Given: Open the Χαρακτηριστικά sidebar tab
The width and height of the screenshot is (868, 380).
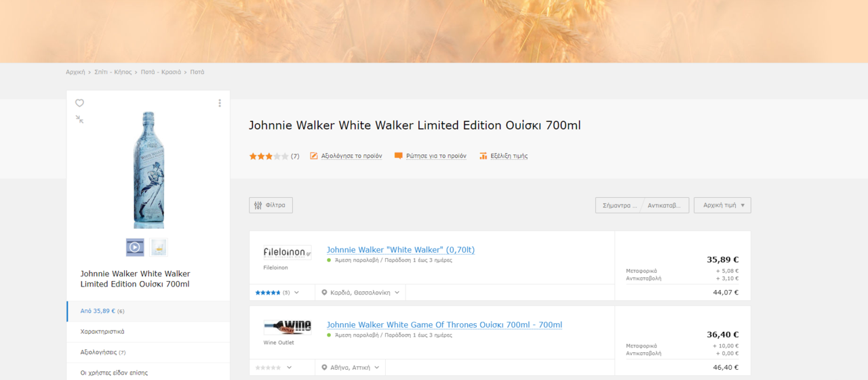Looking at the screenshot, I should (148, 332).
